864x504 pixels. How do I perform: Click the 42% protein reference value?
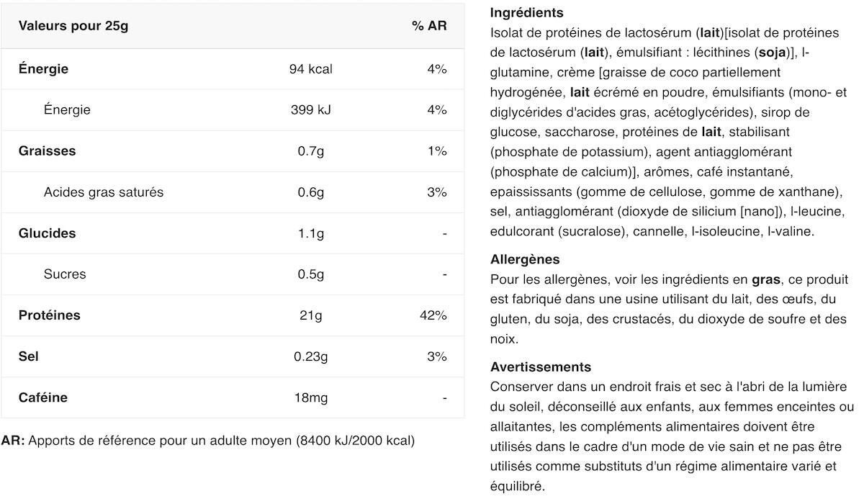436,315
